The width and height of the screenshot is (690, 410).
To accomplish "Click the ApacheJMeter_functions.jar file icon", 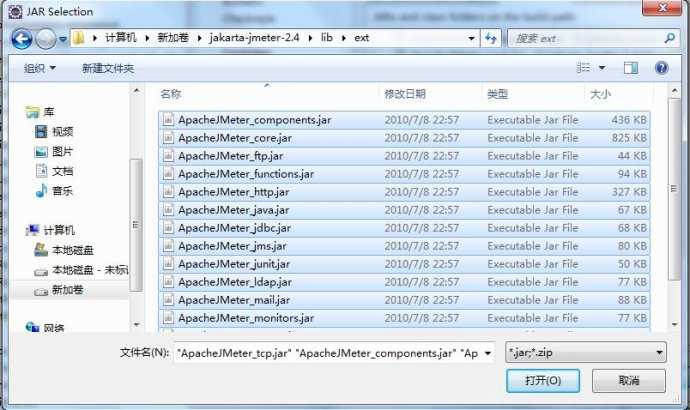I will click(x=168, y=173).
